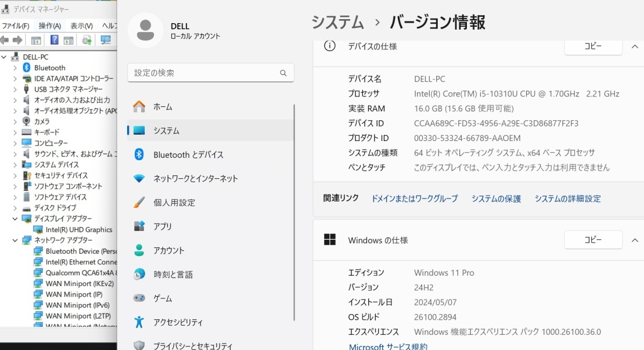Open 個人用設定 in Settings sidebar
The height and width of the screenshot is (350, 644).
(x=210, y=203)
